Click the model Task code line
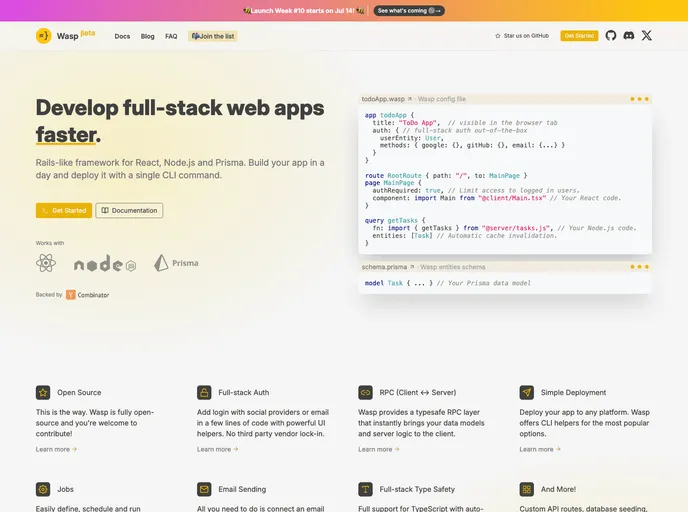688x512 pixels. [448, 283]
